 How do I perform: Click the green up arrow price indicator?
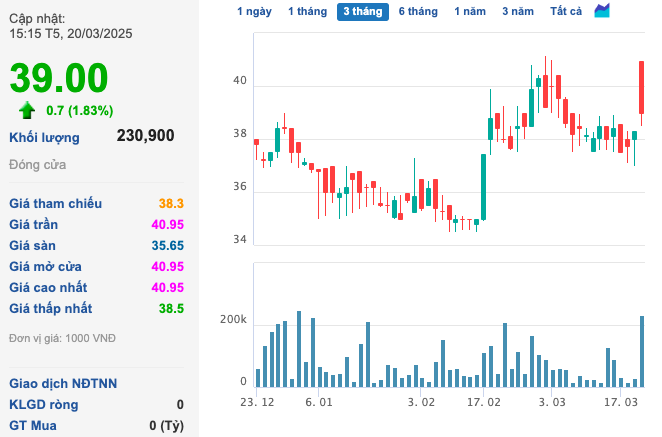click(x=27, y=110)
